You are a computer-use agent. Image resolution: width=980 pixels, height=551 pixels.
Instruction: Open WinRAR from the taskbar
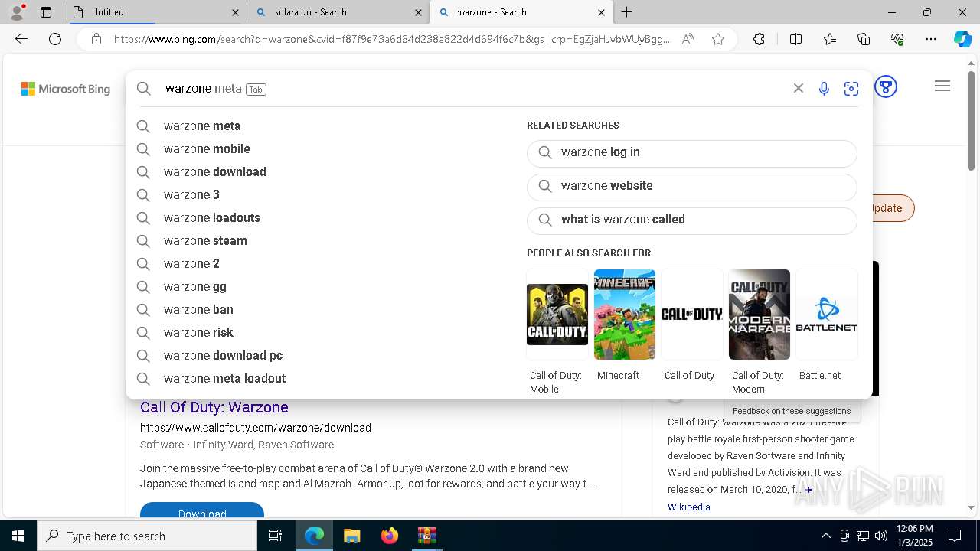[426, 536]
